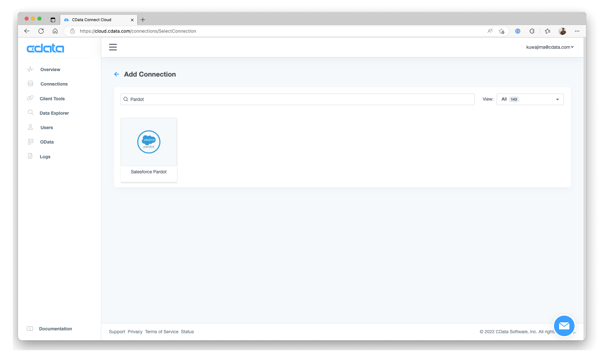Open tab actions menu icon

pos(53,20)
